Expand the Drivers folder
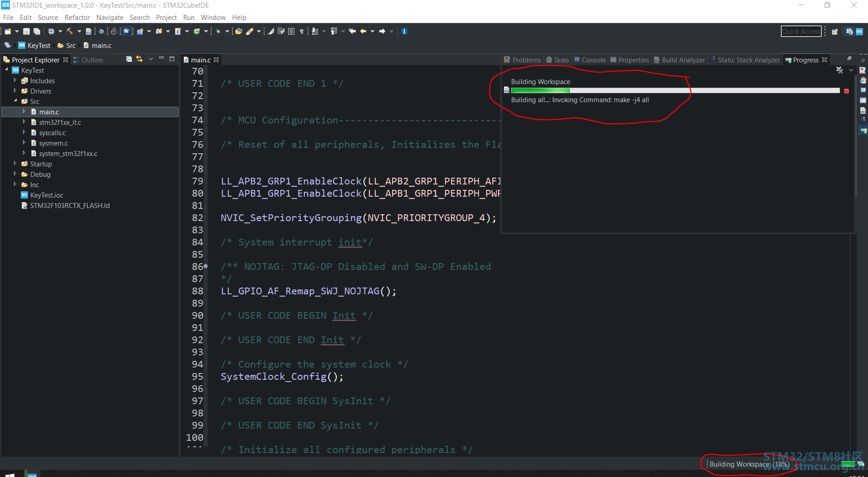Image resolution: width=868 pixels, height=477 pixels. [x=15, y=91]
